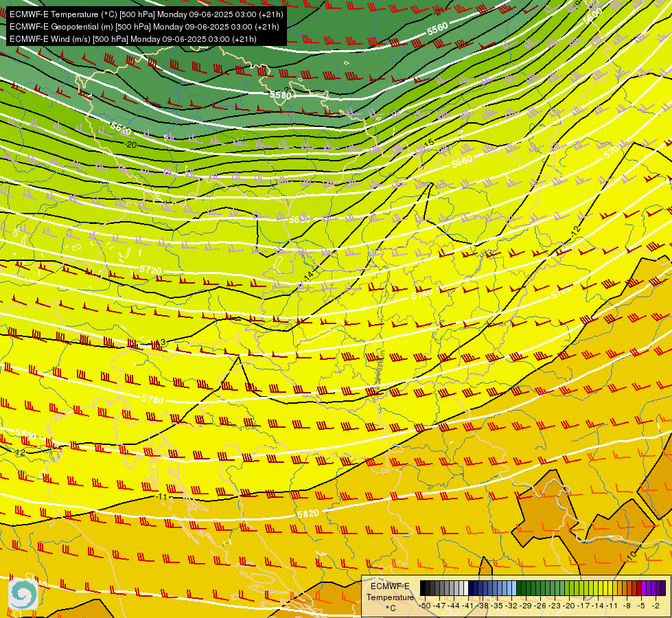
Task: Click the -35 value on the temperature legend
Action: point(497,606)
